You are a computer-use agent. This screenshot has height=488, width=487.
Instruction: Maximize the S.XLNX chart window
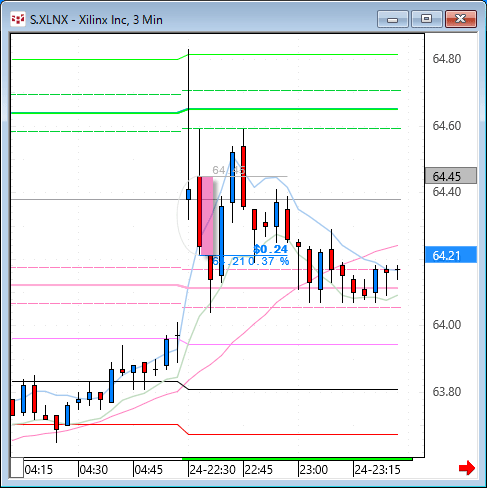point(426,19)
